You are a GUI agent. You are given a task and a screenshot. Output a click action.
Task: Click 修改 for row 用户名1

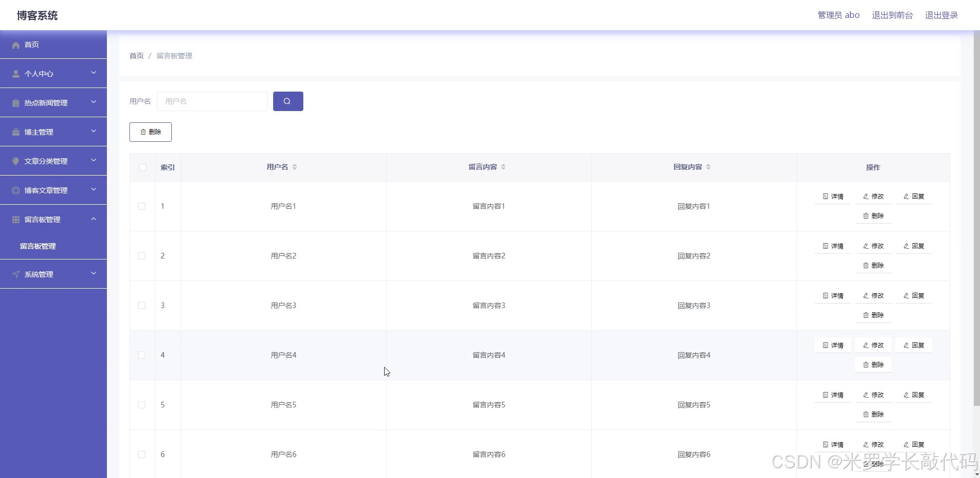[873, 197]
